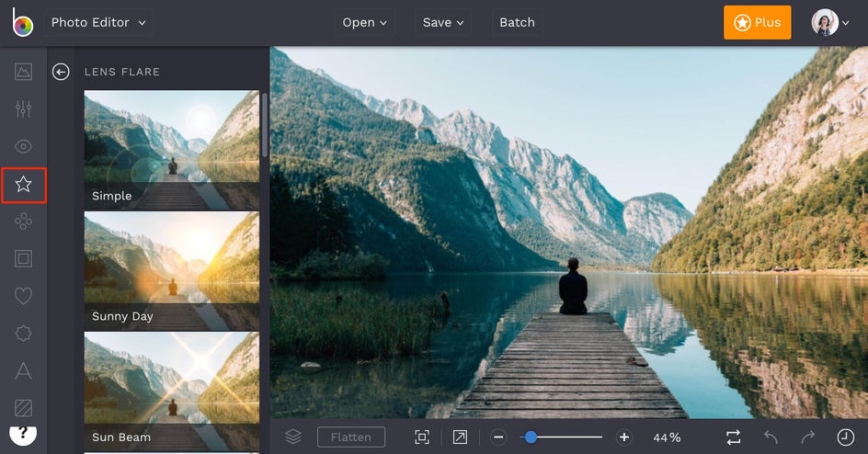The width and height of the screenshot is (868, 454).
Task: Open the Graphics heart icon panel
Action: pyautogui.click(x=23, y=296)
